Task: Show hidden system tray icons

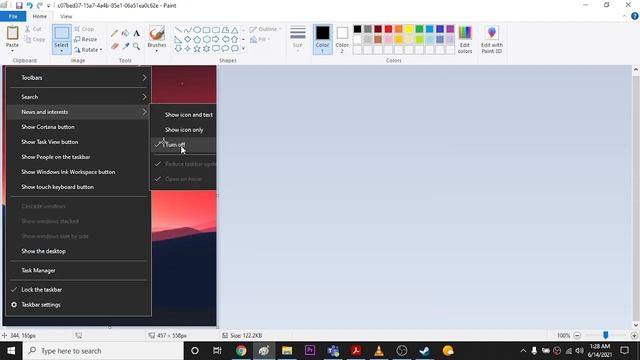Action: (523, 351)
